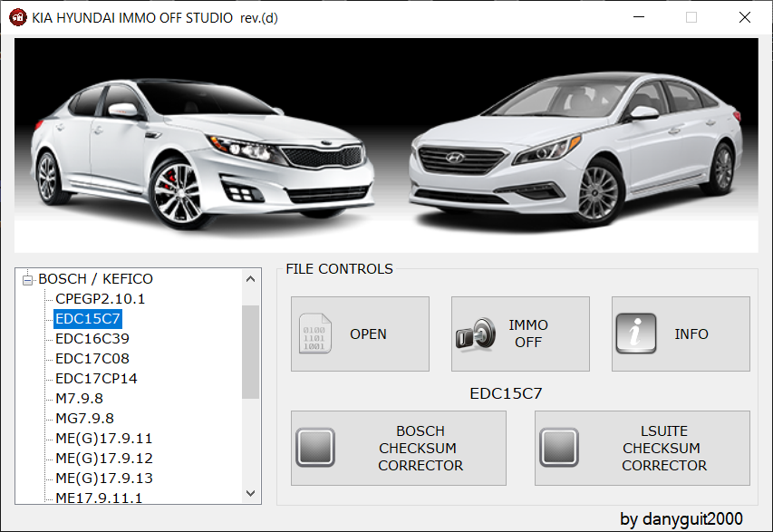The height and width of the screenshot is (532, 773).
Task: Click the tree list scroll down arrow
Action: click(250, 494)
